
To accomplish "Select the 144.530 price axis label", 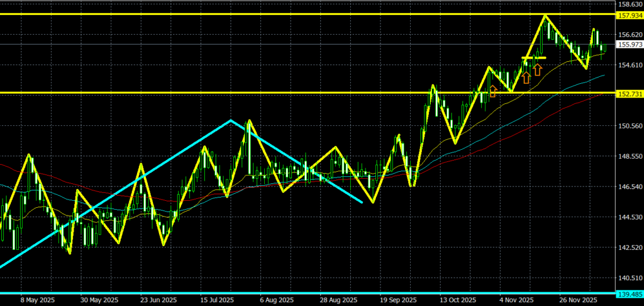I will [x=629, y=217].
